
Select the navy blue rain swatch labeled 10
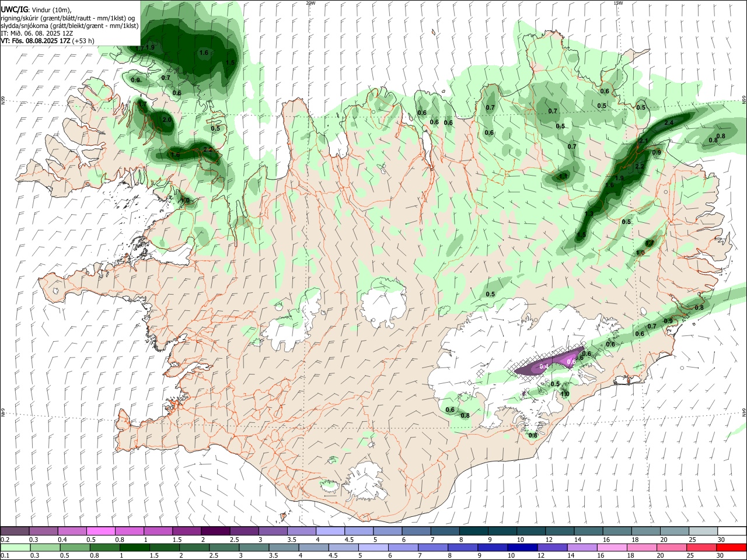pos(522,547)
